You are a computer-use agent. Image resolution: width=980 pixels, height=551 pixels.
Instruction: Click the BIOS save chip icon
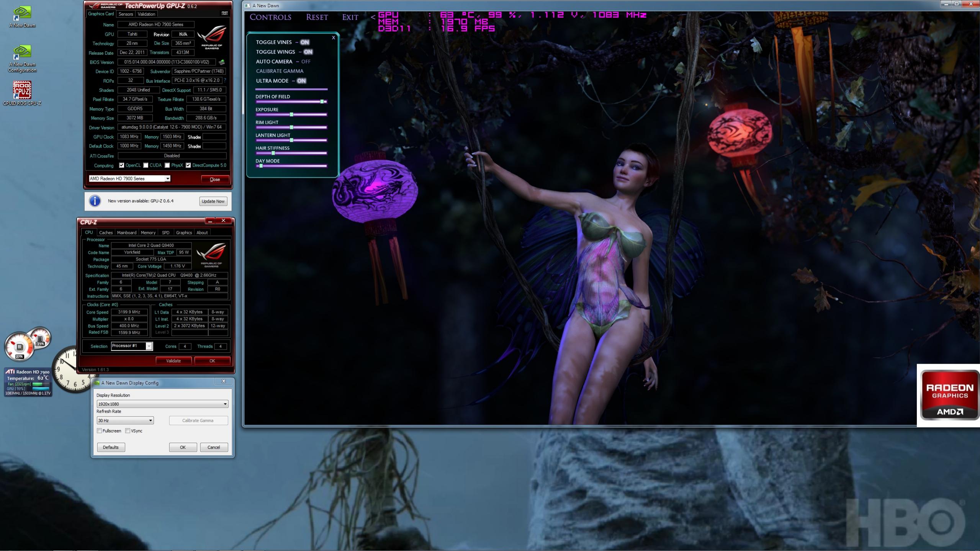click(x=221, y=62)
